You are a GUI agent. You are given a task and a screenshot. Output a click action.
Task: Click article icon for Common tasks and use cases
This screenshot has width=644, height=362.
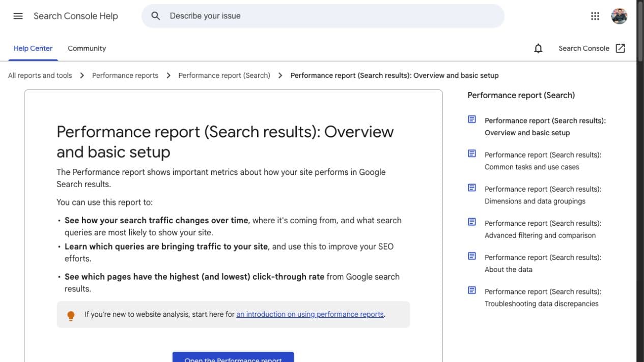tap(472, 154)
